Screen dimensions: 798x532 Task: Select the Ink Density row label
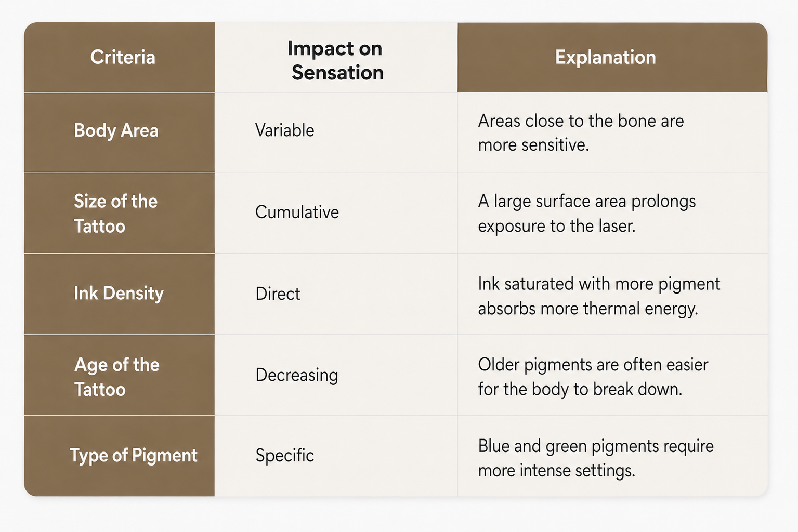pos(119,294)
